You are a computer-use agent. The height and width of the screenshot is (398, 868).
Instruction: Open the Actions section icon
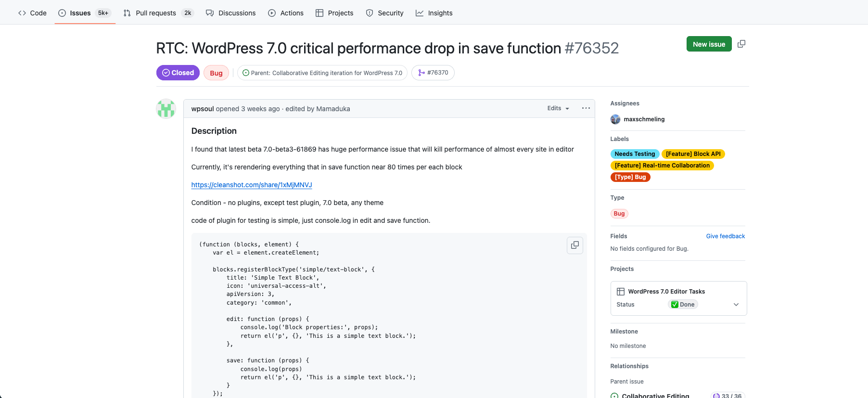[x=272, y=13]
